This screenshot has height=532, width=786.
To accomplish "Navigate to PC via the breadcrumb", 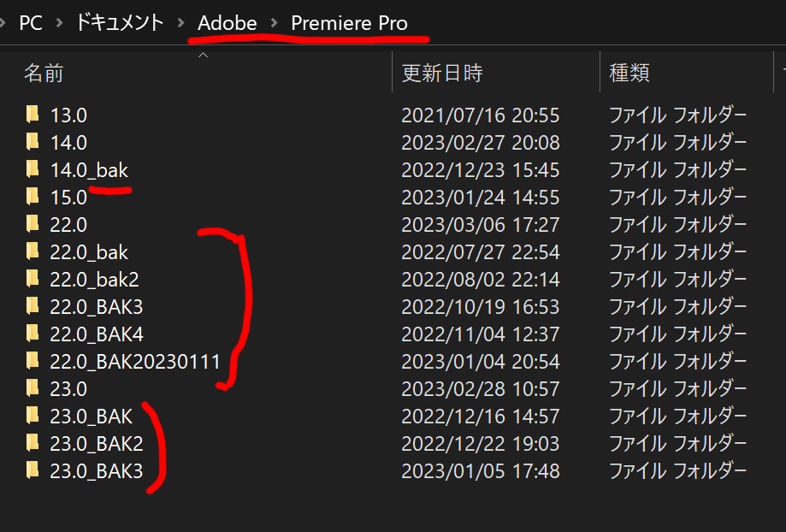I will [x=29, y=23].
